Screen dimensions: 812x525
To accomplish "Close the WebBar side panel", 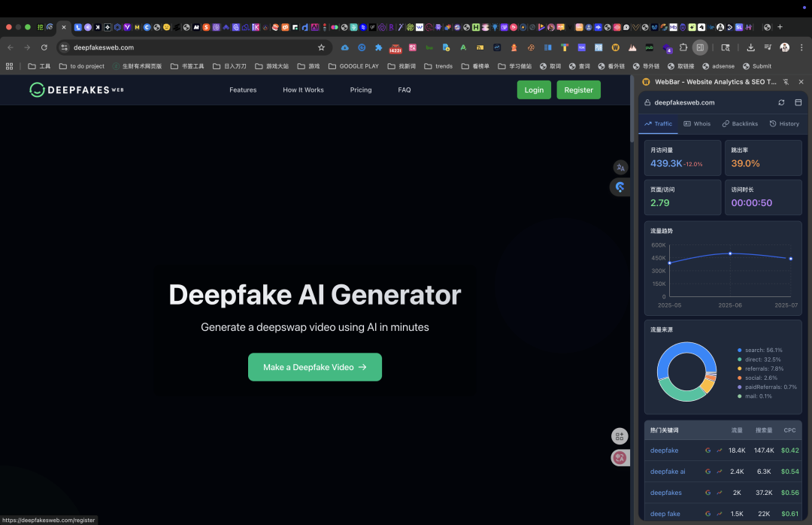I will pos(801,82).
